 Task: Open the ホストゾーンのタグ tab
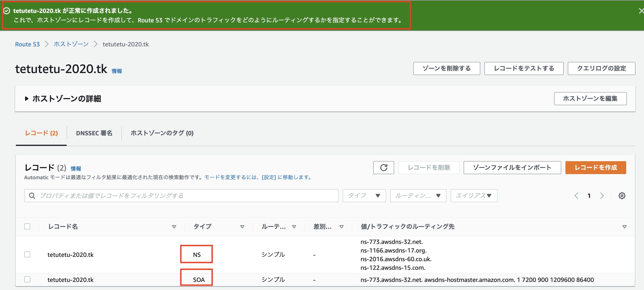coord(161,133)
